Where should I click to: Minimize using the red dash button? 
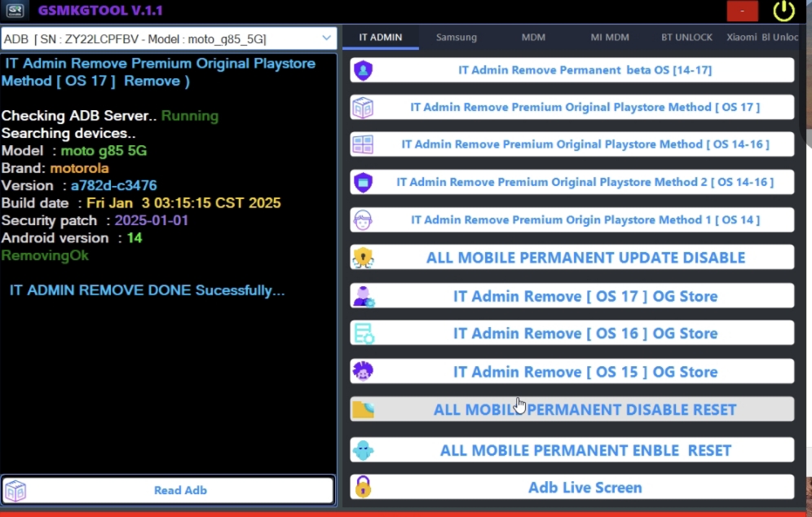click(742, 11)
